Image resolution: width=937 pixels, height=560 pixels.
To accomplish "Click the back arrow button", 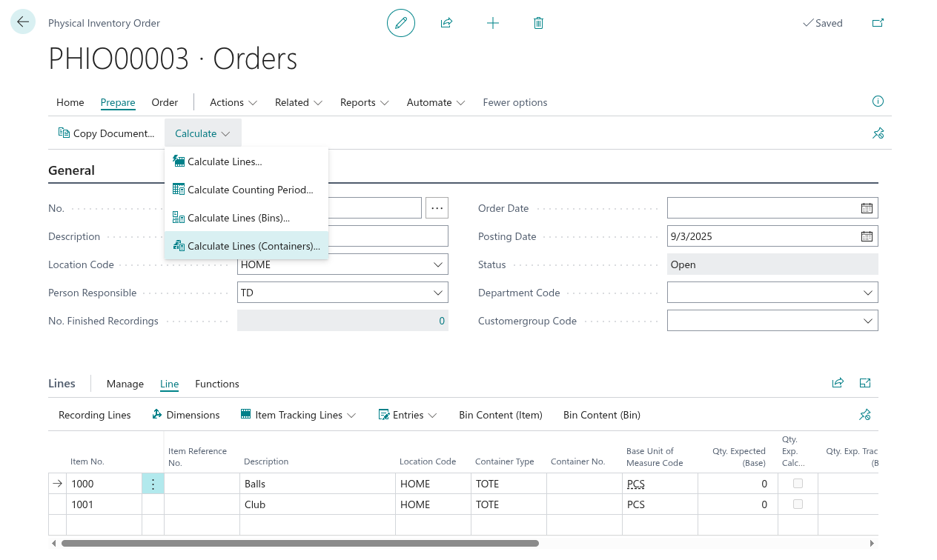I will (23, 22).
